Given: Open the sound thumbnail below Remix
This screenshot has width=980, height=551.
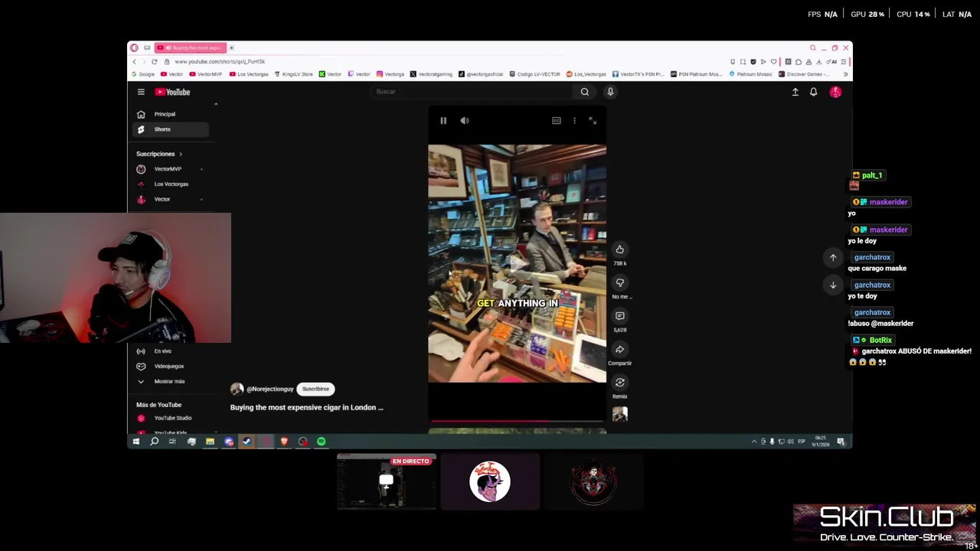Looking at the screenshot, I should (620, 414).
